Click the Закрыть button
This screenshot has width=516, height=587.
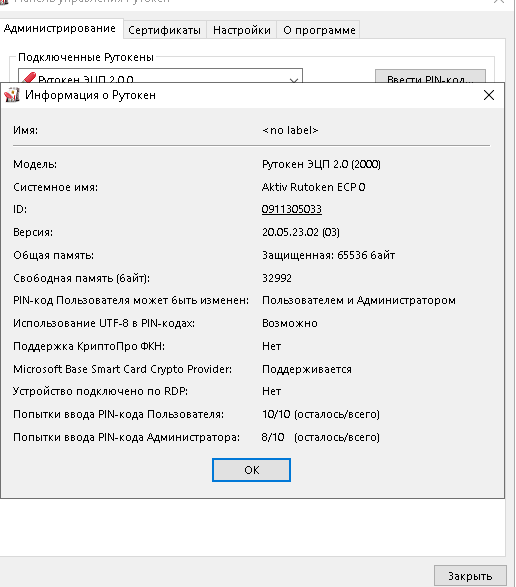tap(470, 575)
